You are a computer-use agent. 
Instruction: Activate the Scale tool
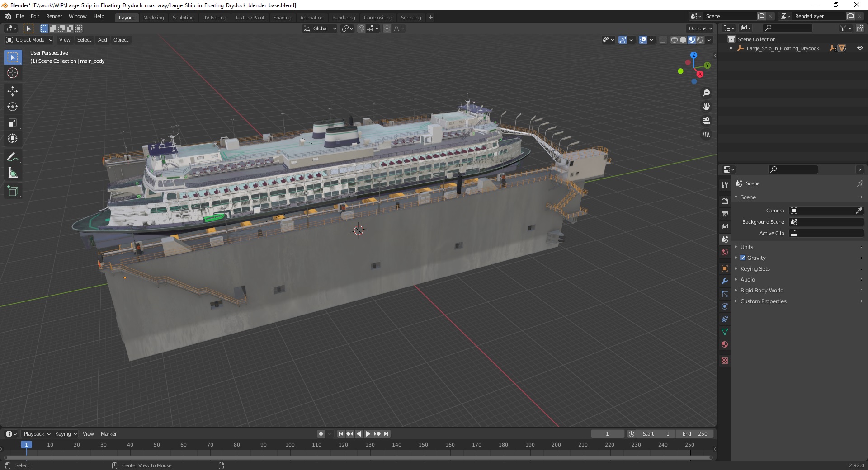coord(13,123)
